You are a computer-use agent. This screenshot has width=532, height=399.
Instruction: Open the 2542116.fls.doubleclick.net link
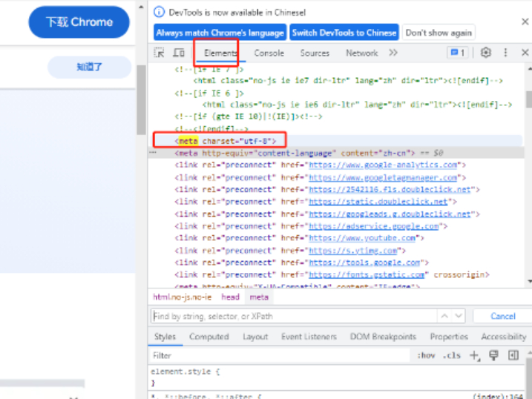390,190
